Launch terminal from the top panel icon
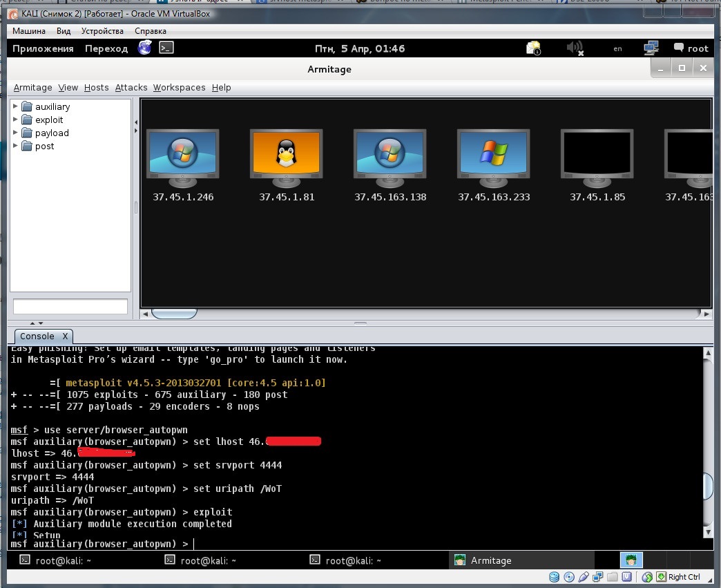Screen dimensions: 721x588 [166, 48]
